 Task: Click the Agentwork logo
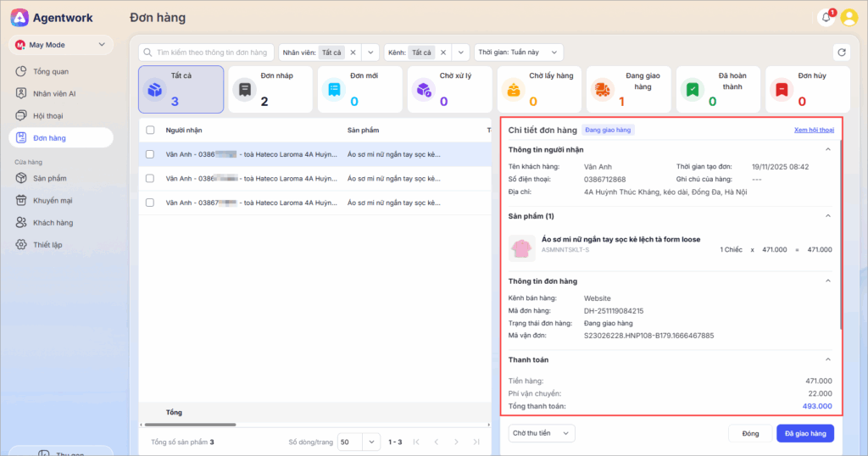pyautogui.click(x=21, y=18)
